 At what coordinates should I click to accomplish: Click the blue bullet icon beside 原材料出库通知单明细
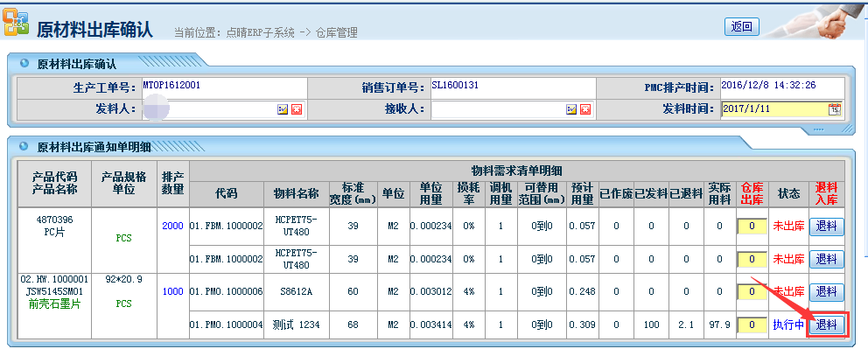click(x=24, y=147)
